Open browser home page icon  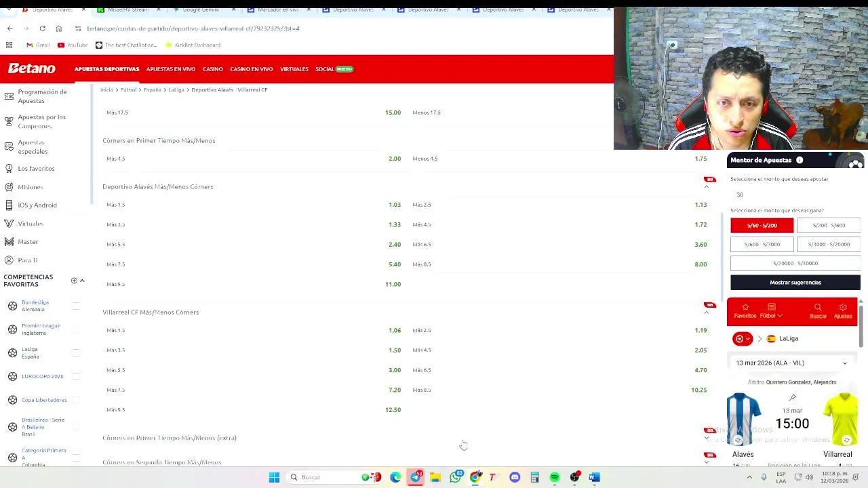[59, 28]
